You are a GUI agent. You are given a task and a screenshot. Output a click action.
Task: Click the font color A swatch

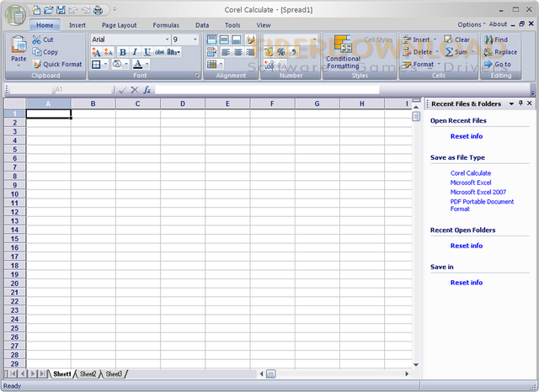(137, 64)
